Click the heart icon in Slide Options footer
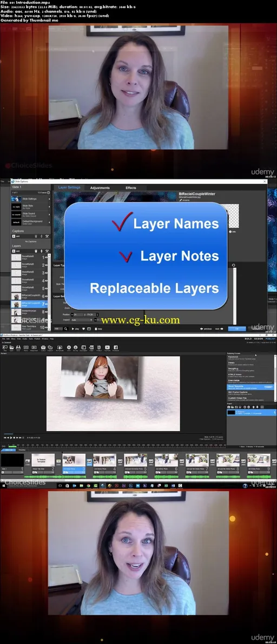Screen dimensions: 277x644 tap(83, 328)
